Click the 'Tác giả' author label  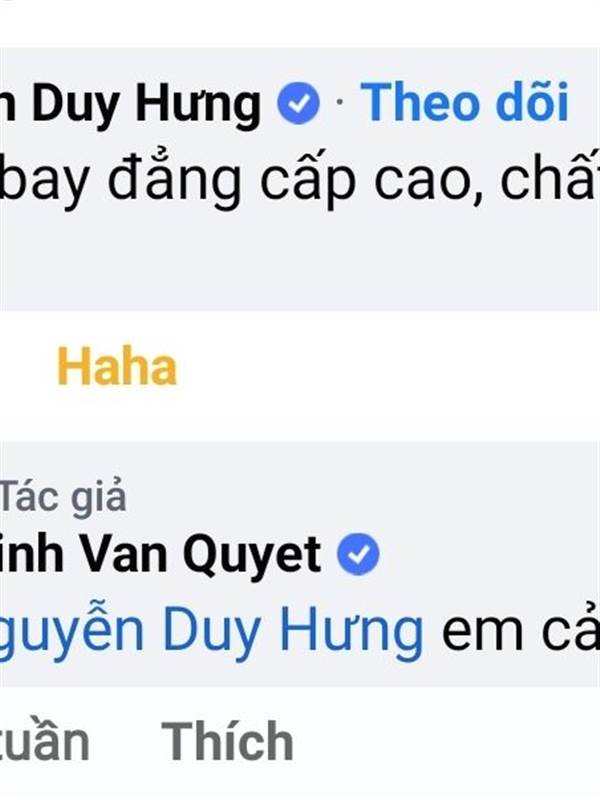63,496
